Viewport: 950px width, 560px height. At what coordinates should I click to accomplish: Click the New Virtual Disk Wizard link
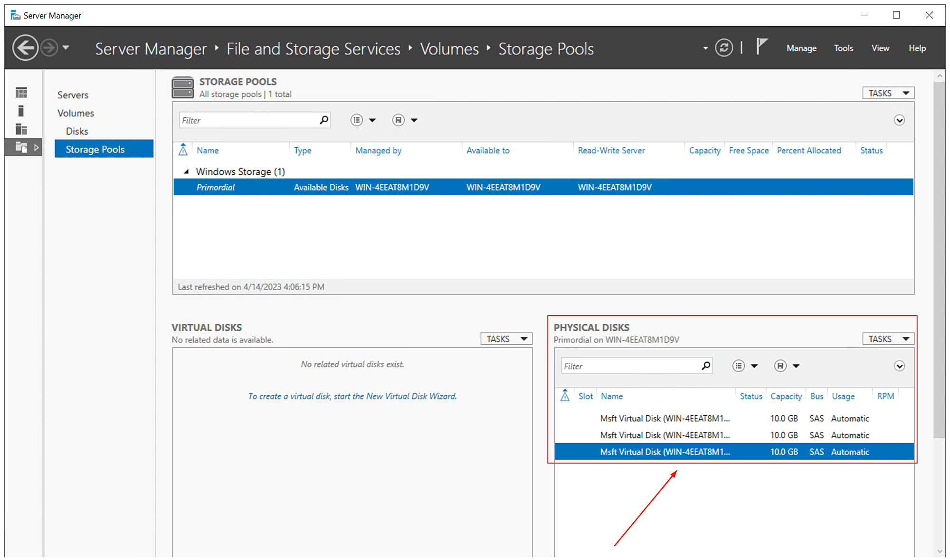pos(352,396)
